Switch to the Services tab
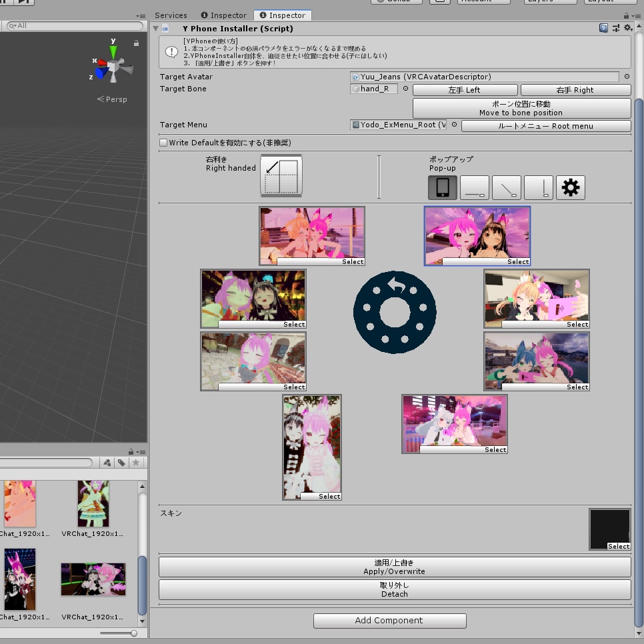The width and height of the screenshot is (644, 644). tap(171, 15)
